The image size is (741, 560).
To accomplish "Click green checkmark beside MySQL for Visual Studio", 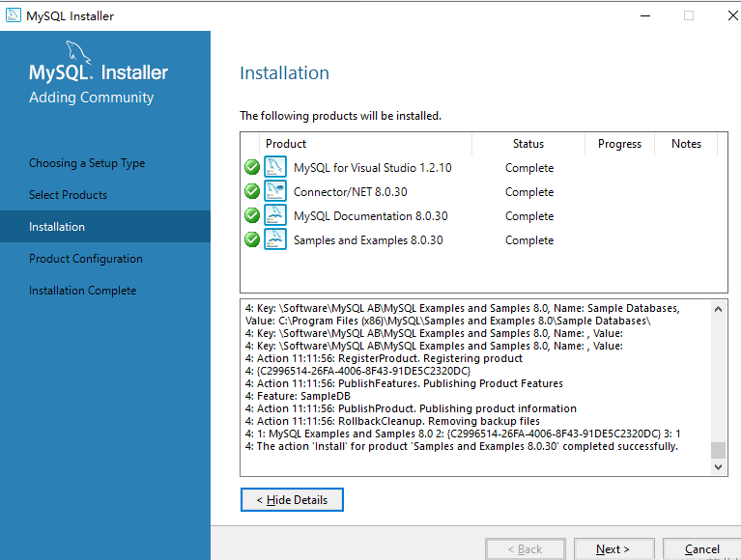I will [x=252, y=167].
